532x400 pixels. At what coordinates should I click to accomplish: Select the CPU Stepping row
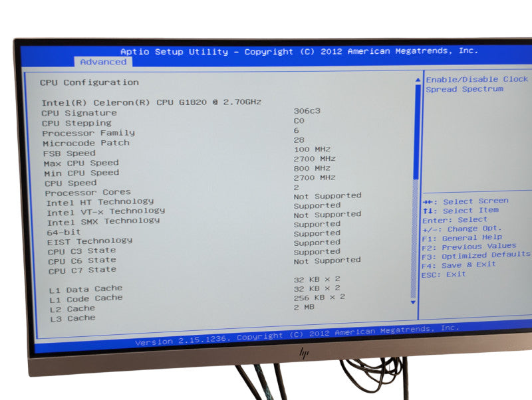(x=174, y=122)
